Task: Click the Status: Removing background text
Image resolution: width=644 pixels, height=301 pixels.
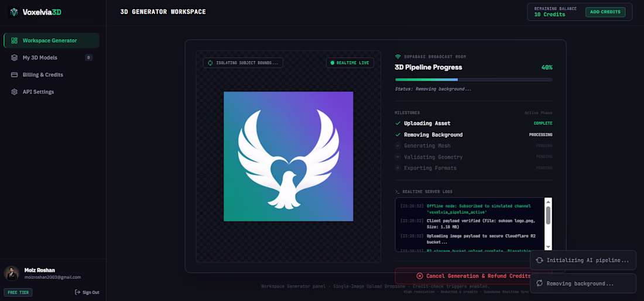Action: 433,88
